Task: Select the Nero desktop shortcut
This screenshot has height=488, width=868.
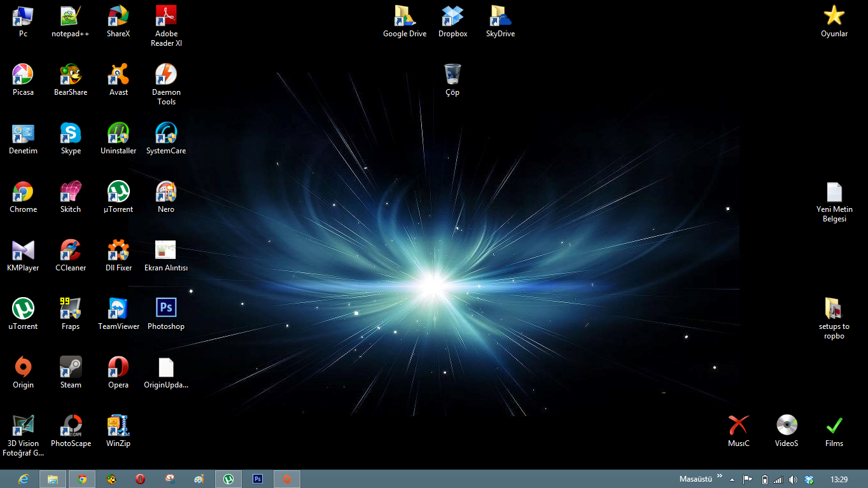Action: pos(166,197)
